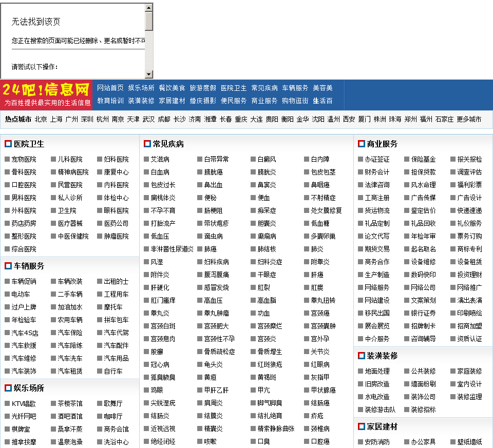Open the 资质认证 service link
Image resolution: width=493 pixels, height=448 pixels.
(469, 339)
